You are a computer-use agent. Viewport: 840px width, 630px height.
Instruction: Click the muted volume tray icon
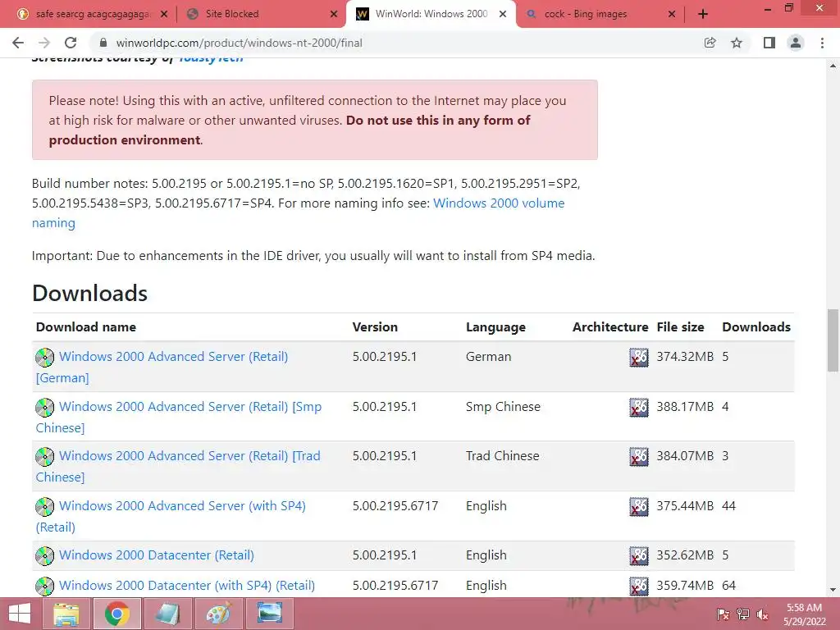[x=762, y=614]
